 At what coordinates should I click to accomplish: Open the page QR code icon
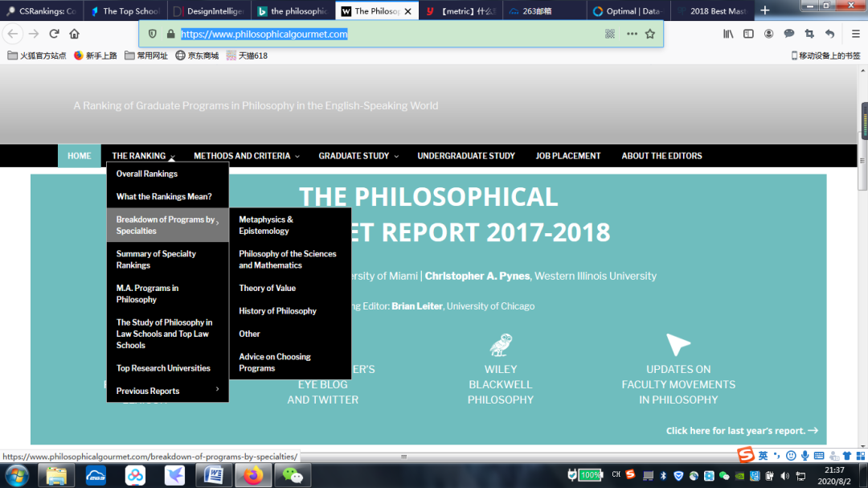(610, 34)
